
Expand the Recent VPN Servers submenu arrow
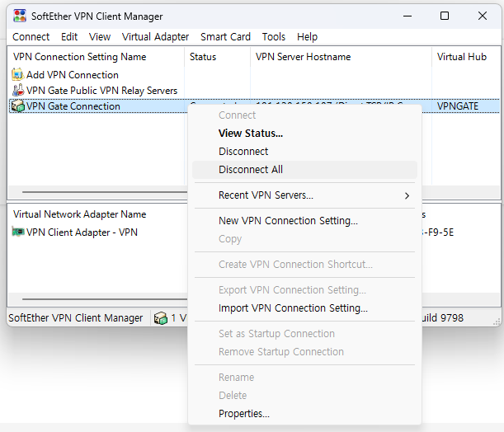pos(407,195)
